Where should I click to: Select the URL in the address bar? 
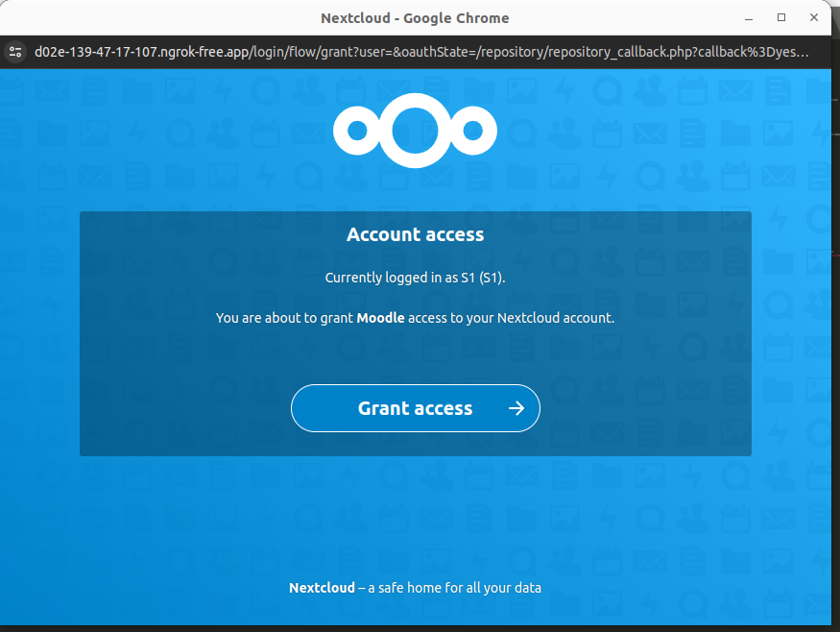point(421,52)
